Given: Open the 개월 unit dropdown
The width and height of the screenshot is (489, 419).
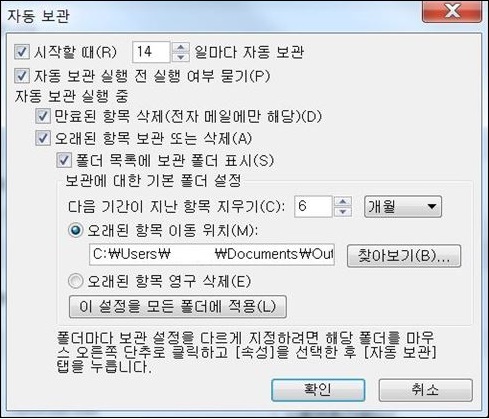Looking at the screenshot, I should point(403,207).
